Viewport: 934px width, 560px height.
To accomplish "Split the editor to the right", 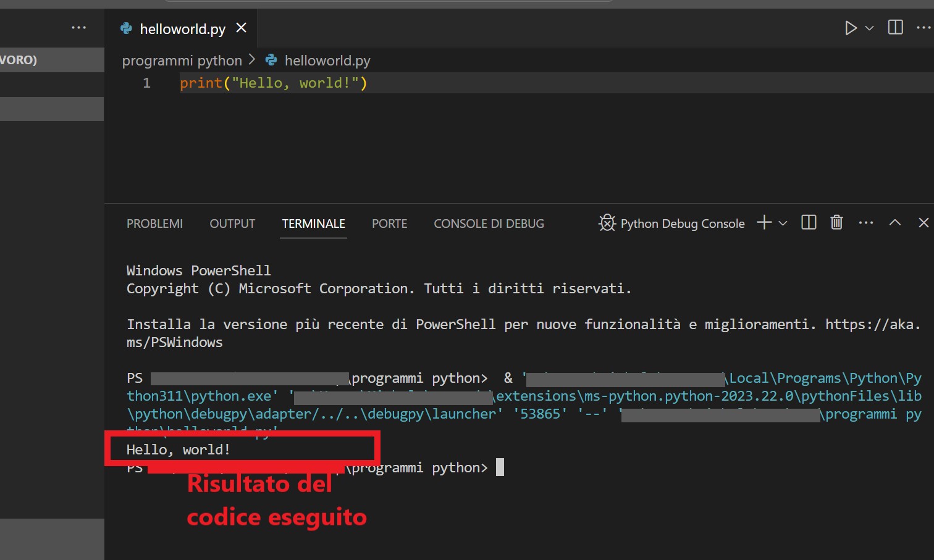I will pos(895,27).
